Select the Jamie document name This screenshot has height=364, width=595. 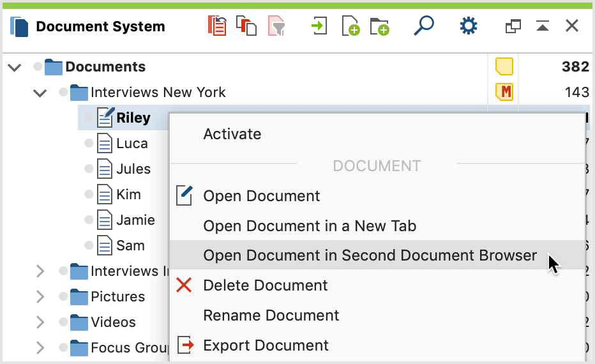135,220
